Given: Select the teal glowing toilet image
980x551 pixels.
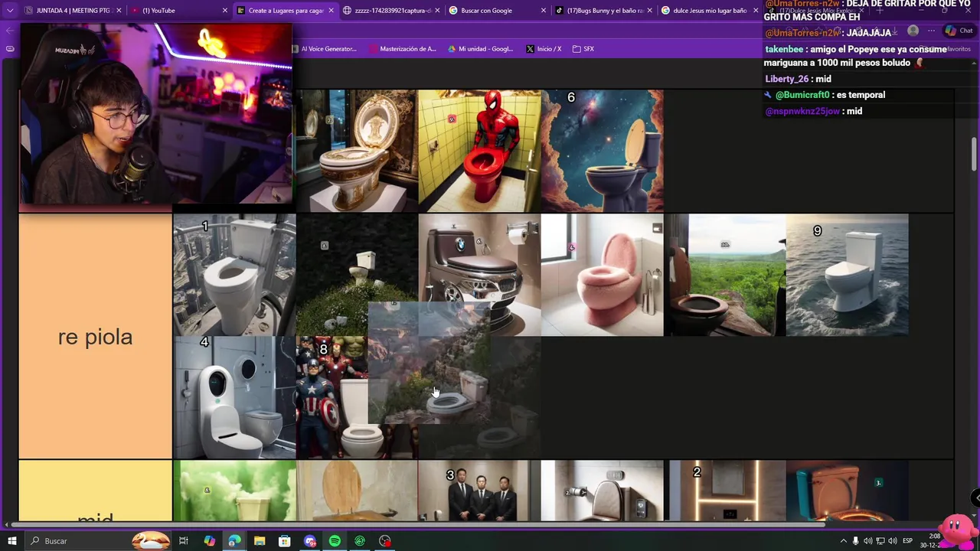Looking at the screenshot, I should pyautogui.click(x=847, y=491).
